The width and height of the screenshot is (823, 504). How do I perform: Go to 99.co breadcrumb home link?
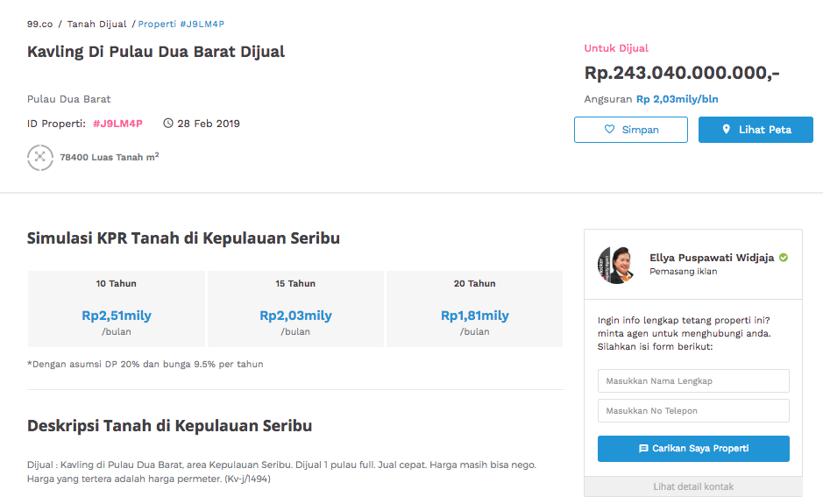click(x=40, y=25)
